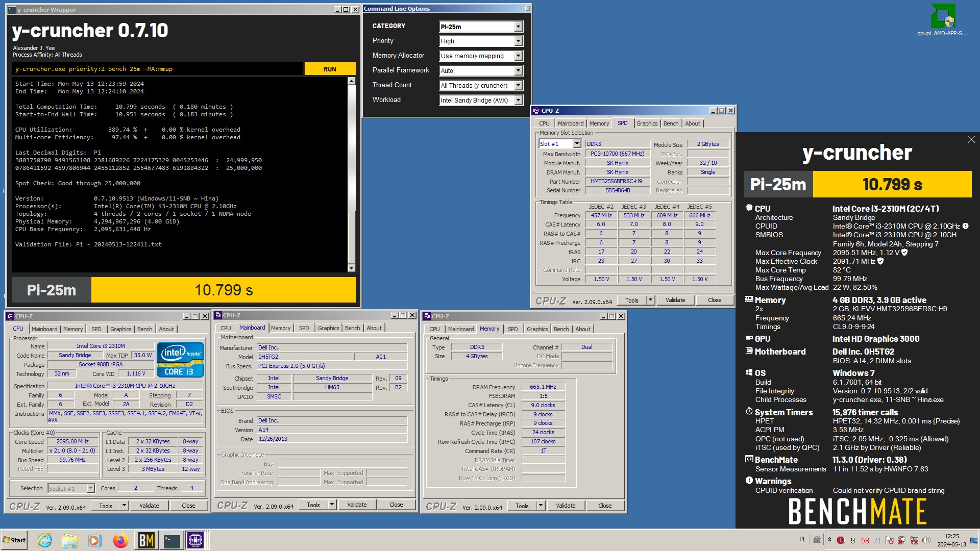Click the Start button

coord(14,540)
